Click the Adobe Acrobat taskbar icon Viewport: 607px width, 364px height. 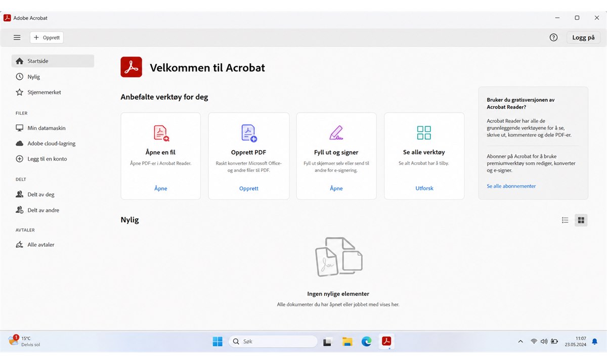click(387, 342)
